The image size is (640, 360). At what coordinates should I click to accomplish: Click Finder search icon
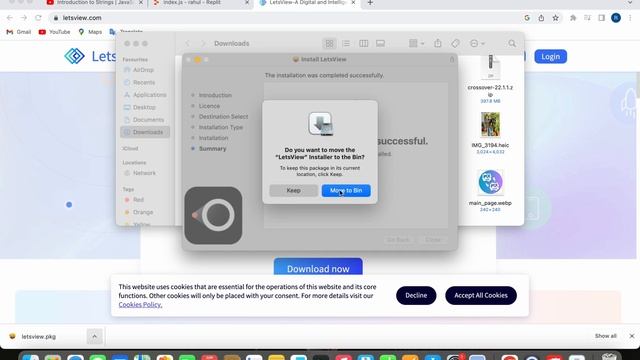[x=512, y=43]
